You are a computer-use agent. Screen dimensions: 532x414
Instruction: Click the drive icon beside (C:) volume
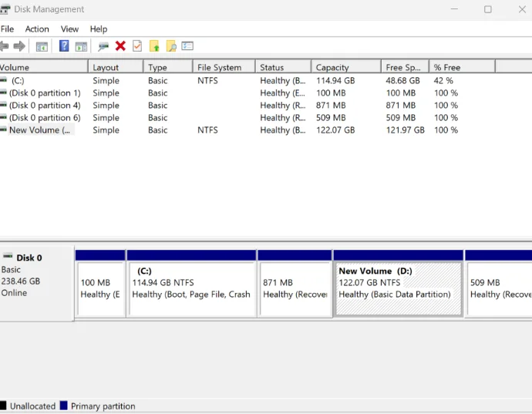3,80
